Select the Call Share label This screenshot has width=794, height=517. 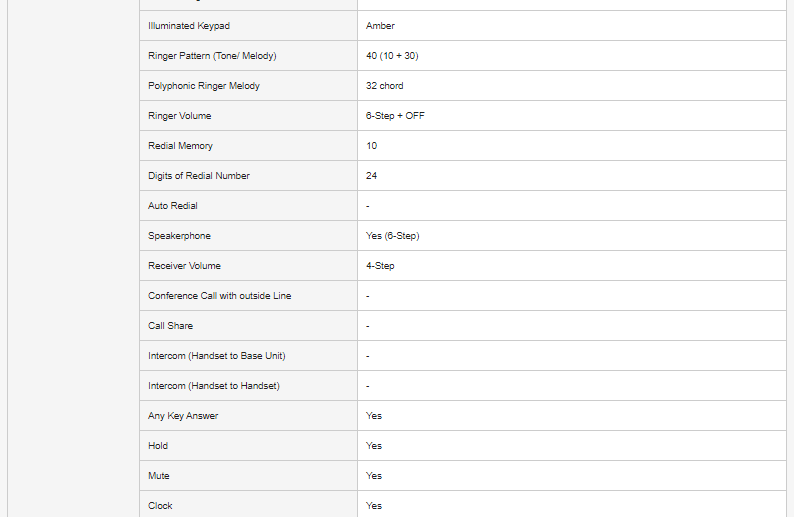coord(171,326)
